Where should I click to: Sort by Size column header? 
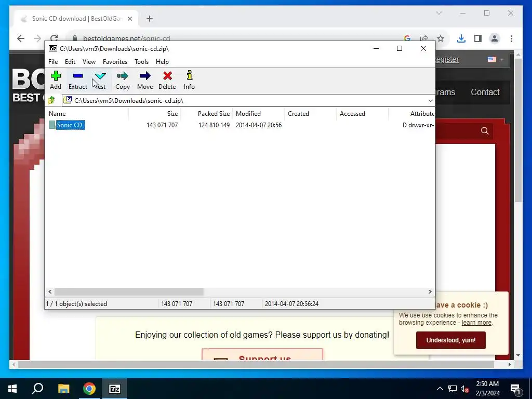coord(155,114)
